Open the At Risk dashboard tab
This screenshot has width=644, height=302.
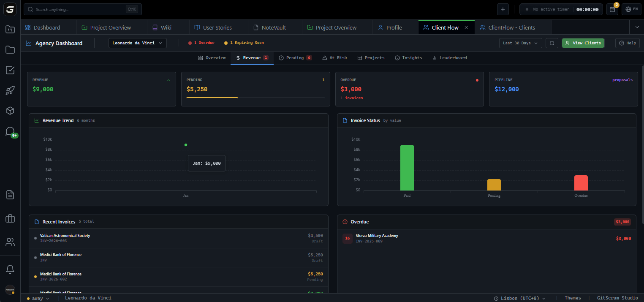334,57
